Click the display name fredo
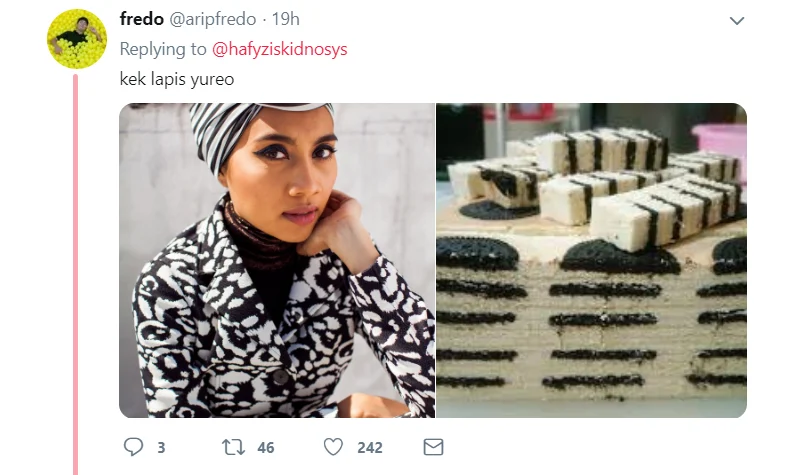 tap(141, 19)
